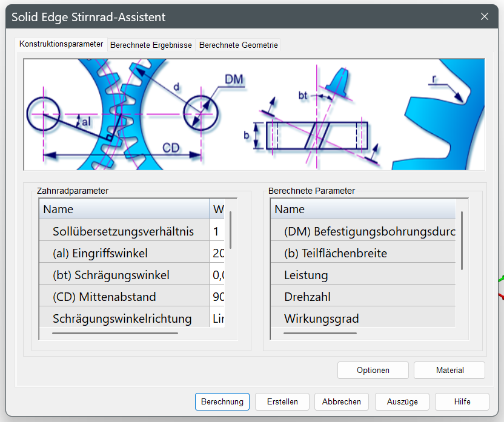
Task: Click the gear parameter diagram image
Action: click(x=254, y=114)
